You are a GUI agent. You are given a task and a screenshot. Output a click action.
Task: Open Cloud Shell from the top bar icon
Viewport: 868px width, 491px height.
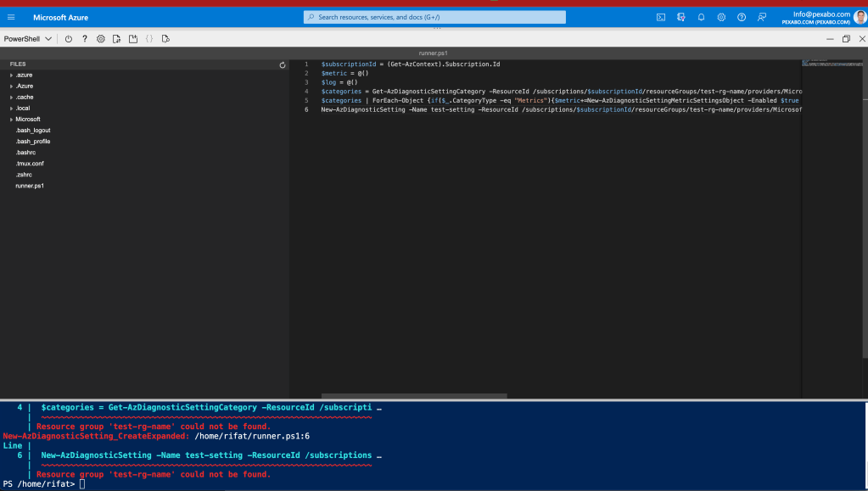(x=661, y=17)
